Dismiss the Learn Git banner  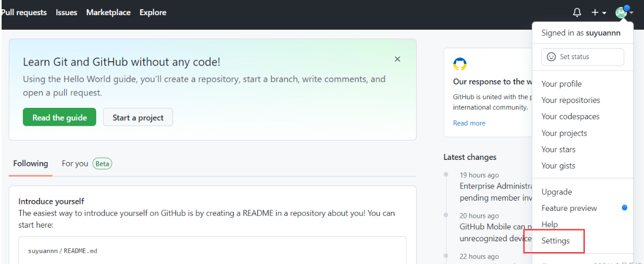[x=397, y=59]
